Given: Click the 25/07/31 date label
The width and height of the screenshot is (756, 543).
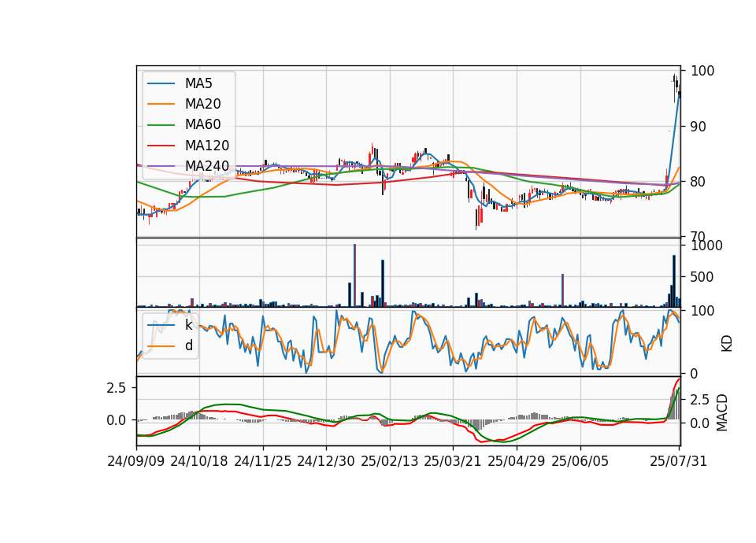Looking at the screenshot, I should pos(678,461).
